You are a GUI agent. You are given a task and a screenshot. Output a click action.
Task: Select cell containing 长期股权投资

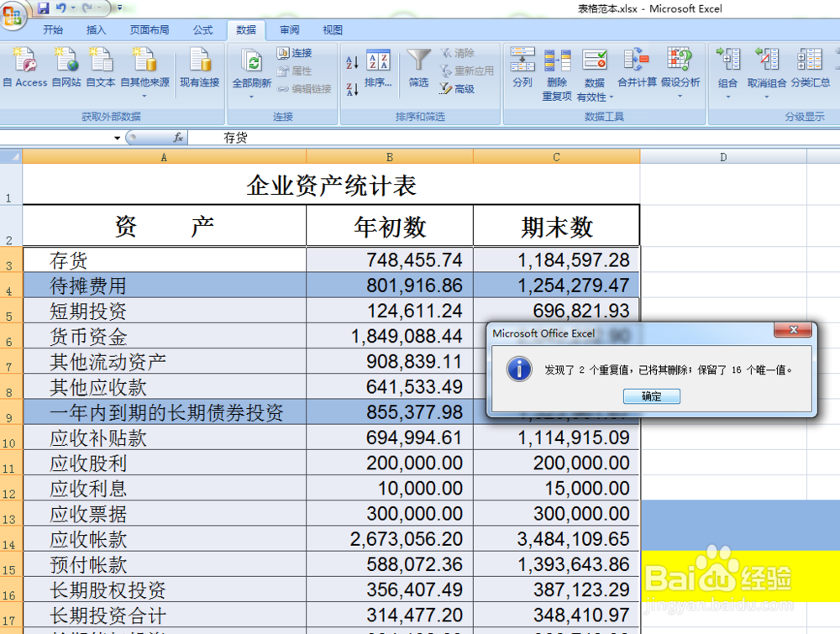[165, 589]
